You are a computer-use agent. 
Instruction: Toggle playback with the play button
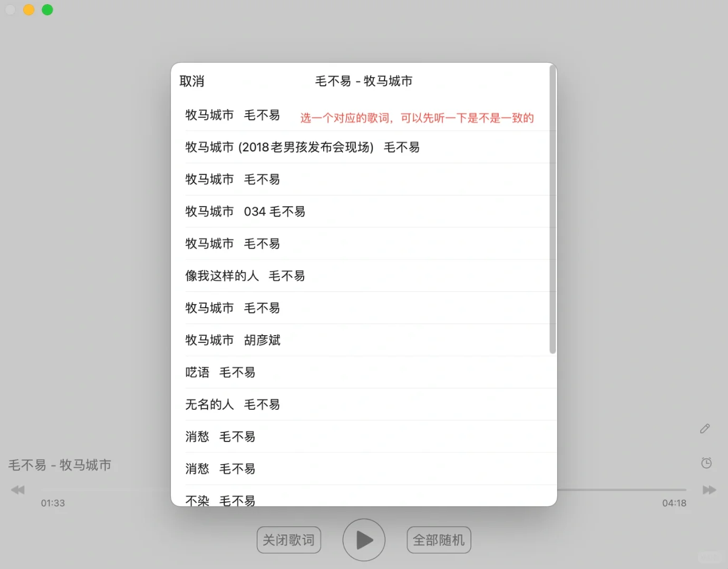364,539
